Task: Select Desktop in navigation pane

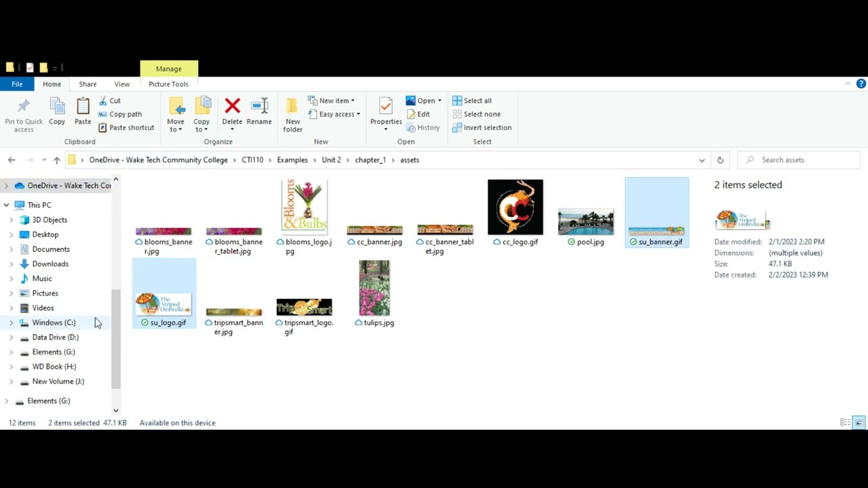Action: (x=45, y=235)
